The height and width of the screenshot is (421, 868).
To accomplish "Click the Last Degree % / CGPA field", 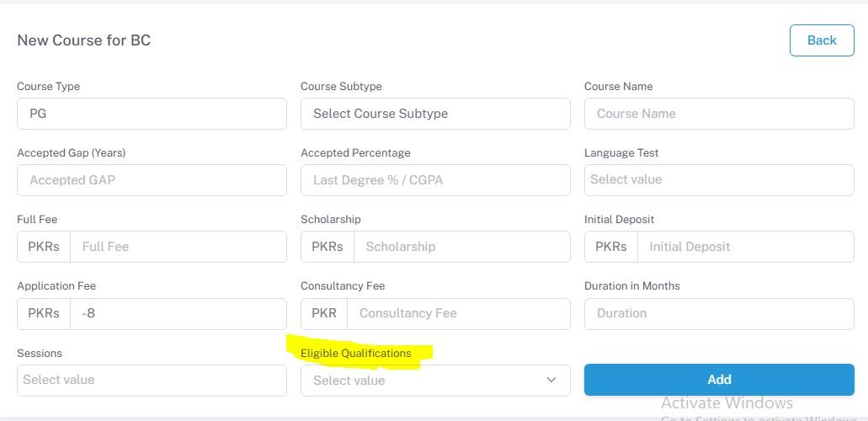I will (x=435, y=180).
